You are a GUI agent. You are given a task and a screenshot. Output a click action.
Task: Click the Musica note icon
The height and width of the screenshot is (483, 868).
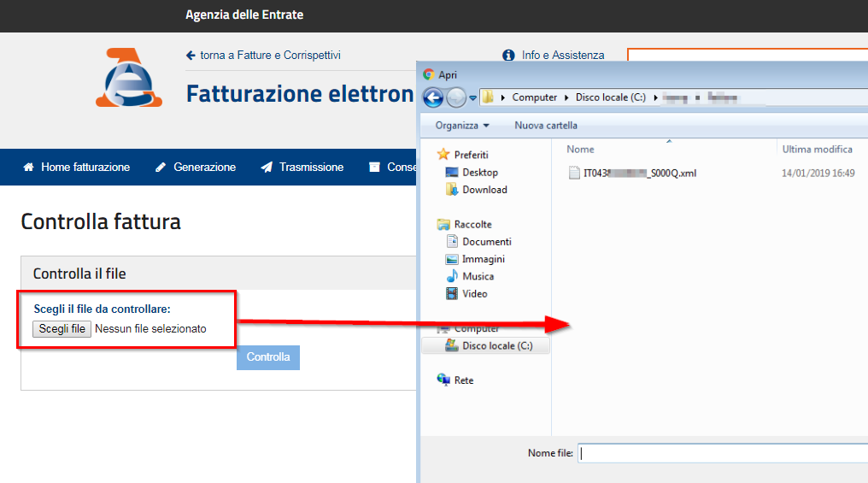[x=452, y=276]
